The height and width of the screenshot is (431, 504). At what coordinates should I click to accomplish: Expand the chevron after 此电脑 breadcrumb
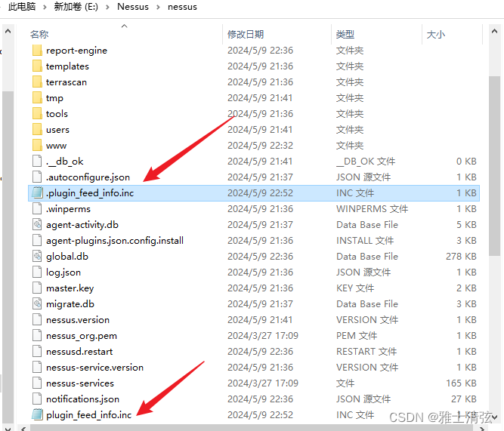click(45, 7)
